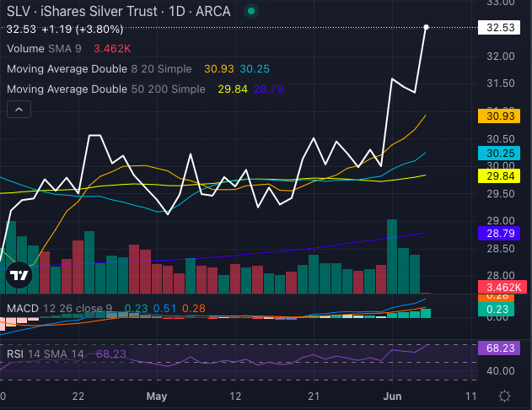Viewport: 532px width, 410px height.
Task: Click the tallest green volume bar near Jun
Action: pyautogui.click(x=392, y=256)
